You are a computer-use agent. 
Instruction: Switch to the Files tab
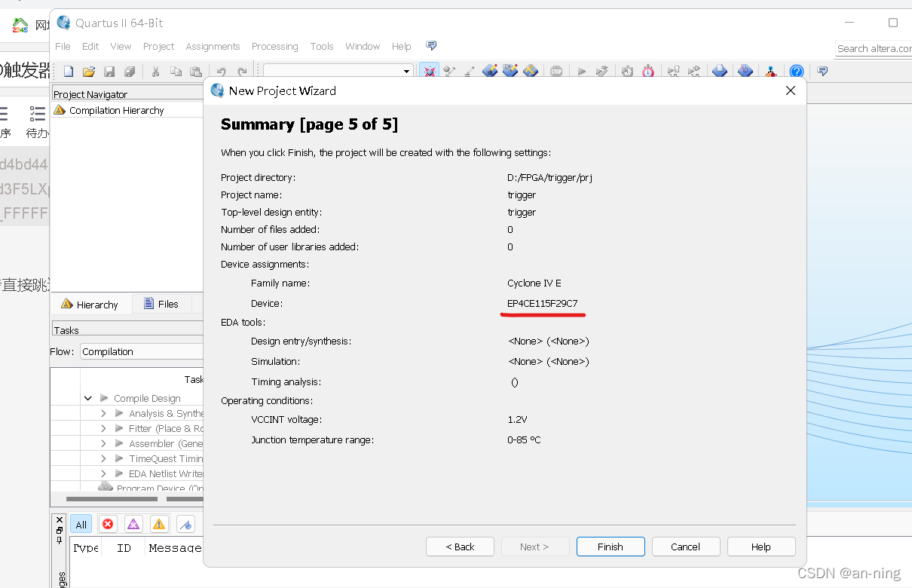click(161, 304)
